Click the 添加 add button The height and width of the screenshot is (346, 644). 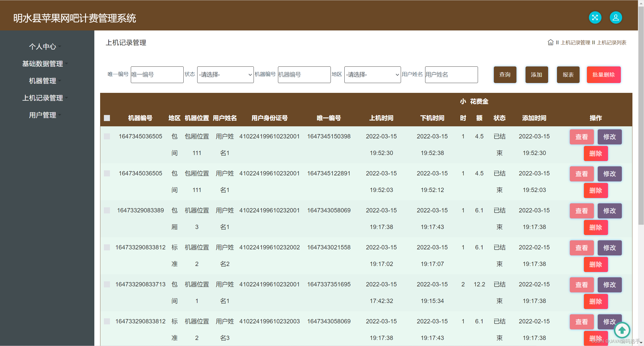pyautogui.click(x=537, y=75)
